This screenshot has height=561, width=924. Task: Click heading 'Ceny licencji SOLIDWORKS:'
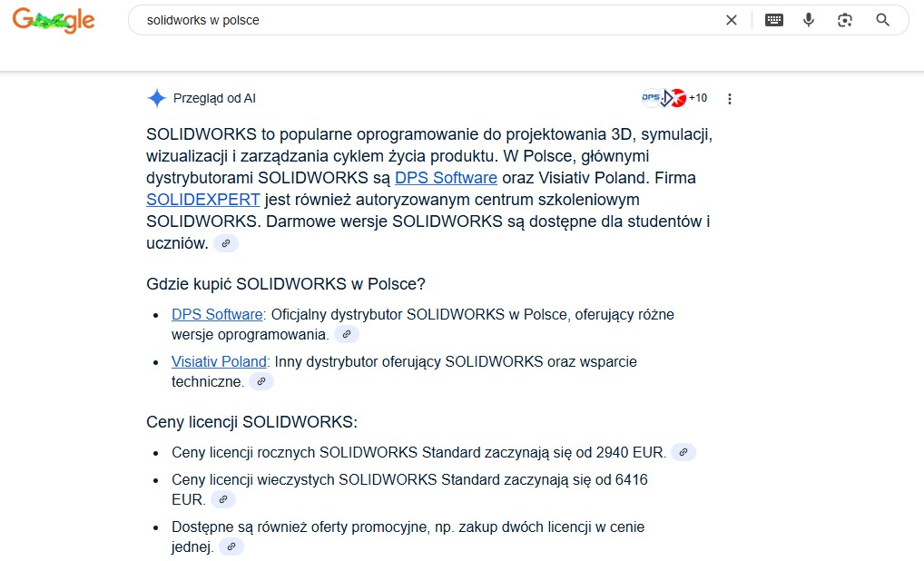click(251, 422)
